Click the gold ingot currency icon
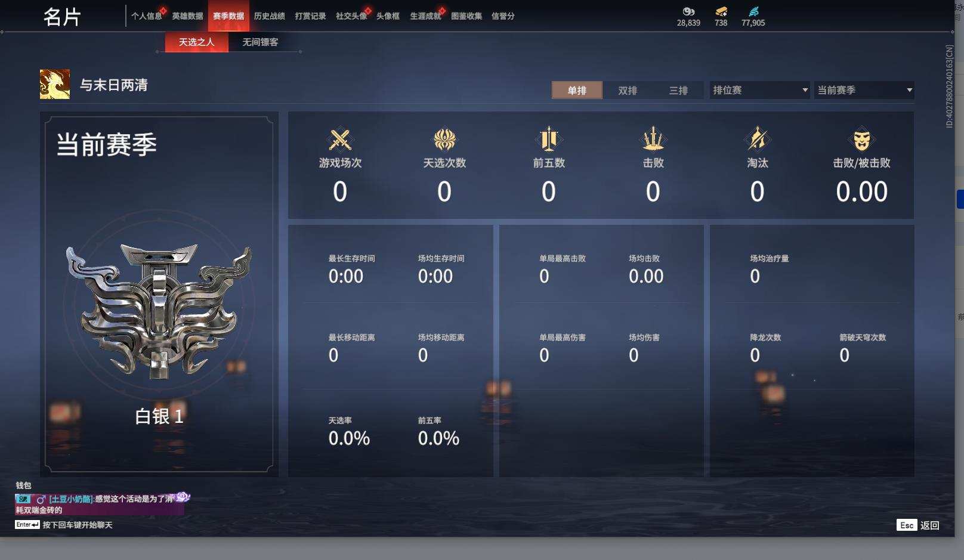 point(721,11)
